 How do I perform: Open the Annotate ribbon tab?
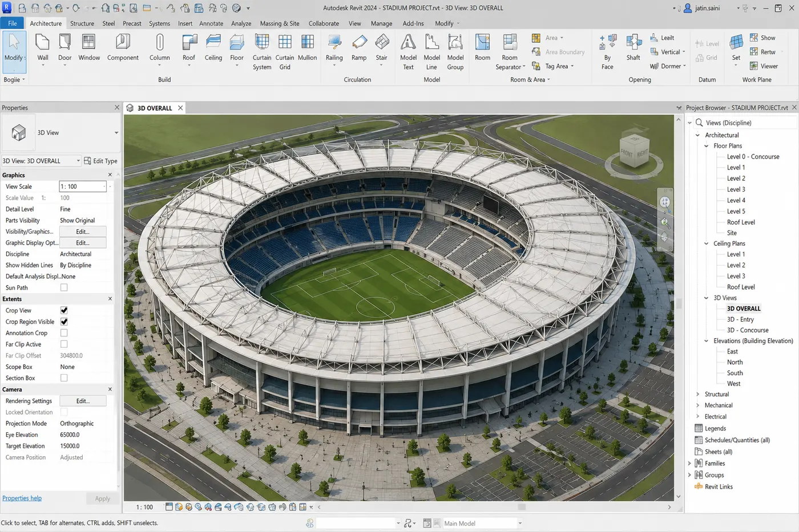click(211, 23)
